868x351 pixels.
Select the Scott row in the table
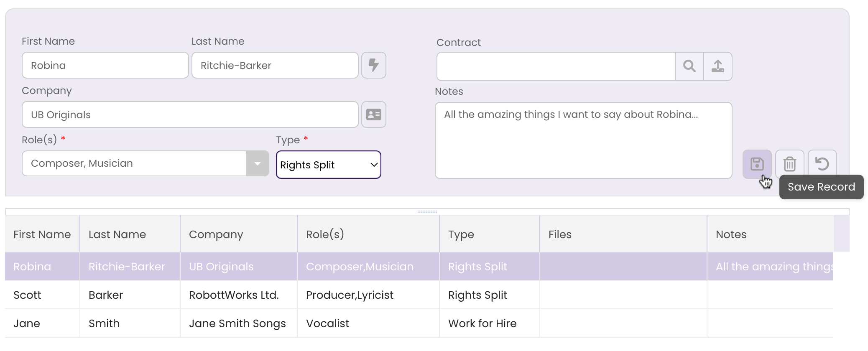click(419, 295)
